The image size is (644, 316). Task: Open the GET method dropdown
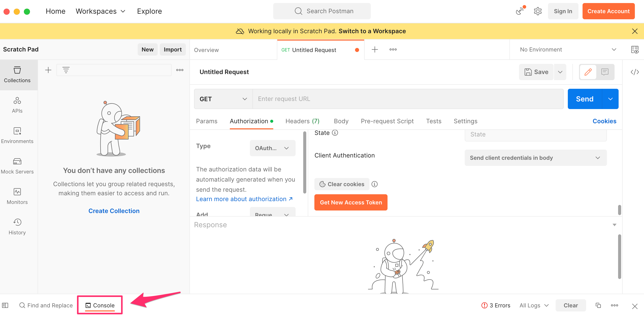tap(223, 99)
